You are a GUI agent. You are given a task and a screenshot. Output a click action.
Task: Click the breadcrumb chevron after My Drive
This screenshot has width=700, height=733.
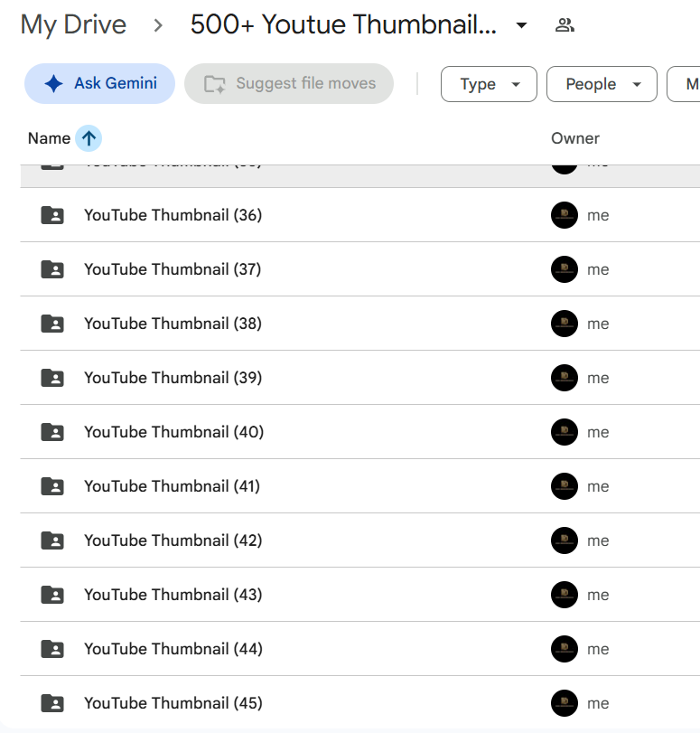[x=158, y=25]
